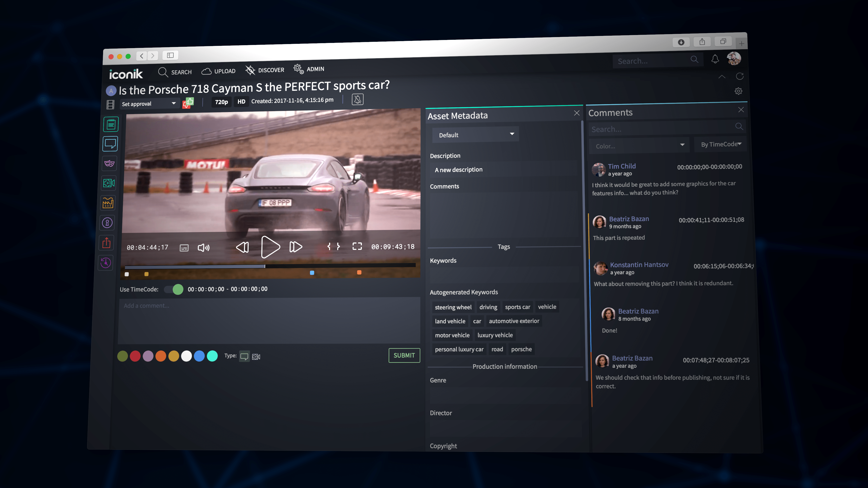
Task: Open Tim Child's profile link
Action: [x=622, y=166]
